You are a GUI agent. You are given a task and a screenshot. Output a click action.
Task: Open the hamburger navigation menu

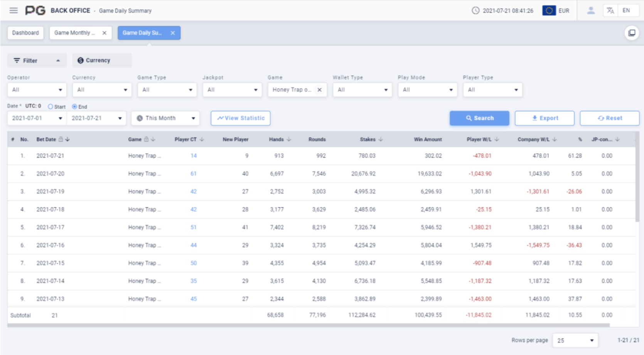(x=13, y=10)
